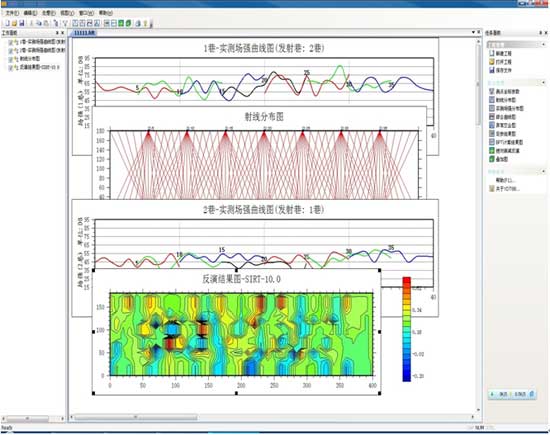Click the red top of color scale bar
Image resolution: width=550 pixels, height=435 pixels.
(x=407, y=281)
